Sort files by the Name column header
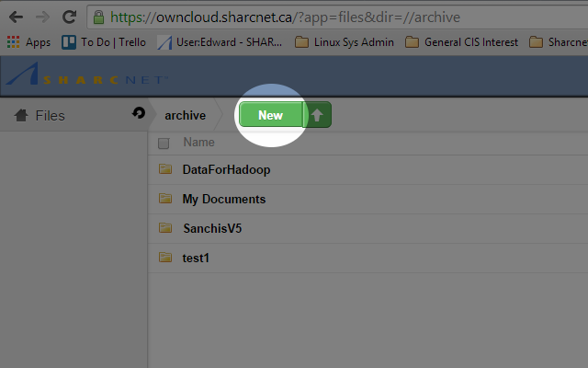The image size is (588, 368). (x=198, y=143)
